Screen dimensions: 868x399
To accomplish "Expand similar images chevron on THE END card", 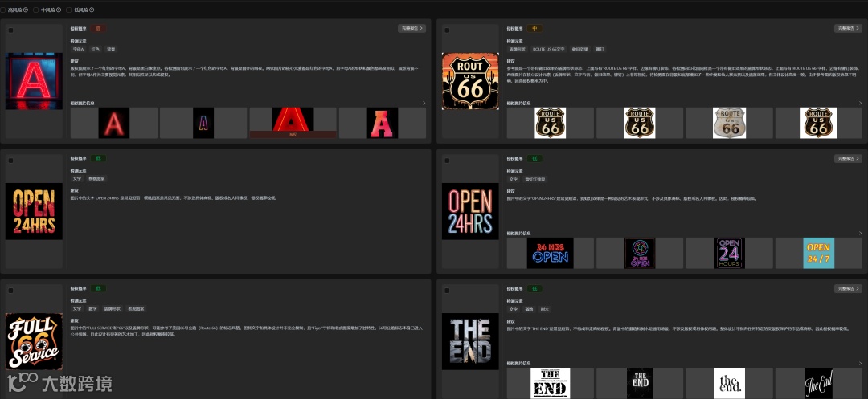I will tap(860, 363).
